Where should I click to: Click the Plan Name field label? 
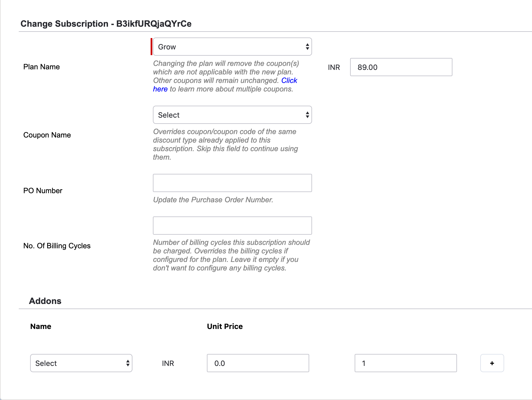click(41, 67)
